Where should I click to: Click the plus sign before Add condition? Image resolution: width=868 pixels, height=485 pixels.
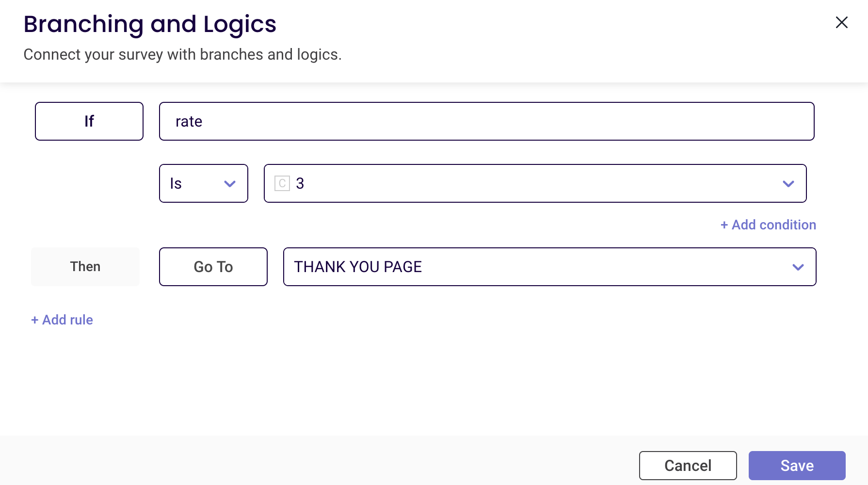724,225
